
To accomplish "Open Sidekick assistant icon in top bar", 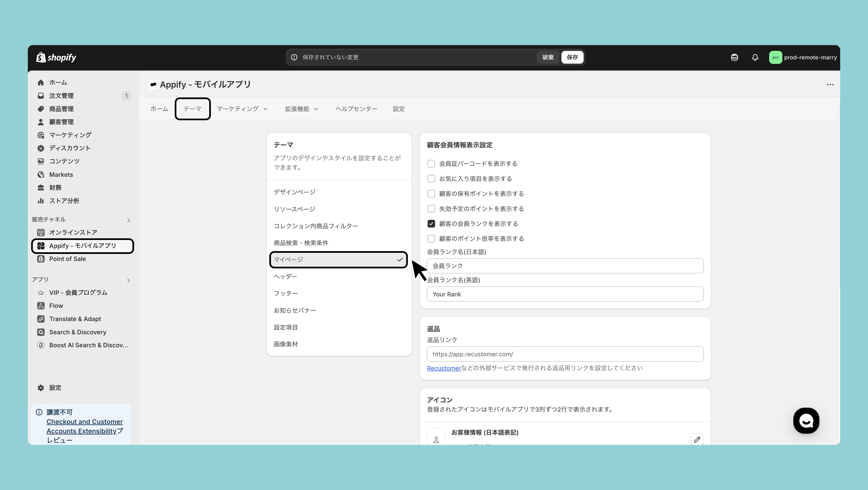I will pyautogui.click(x=734, y=57).
